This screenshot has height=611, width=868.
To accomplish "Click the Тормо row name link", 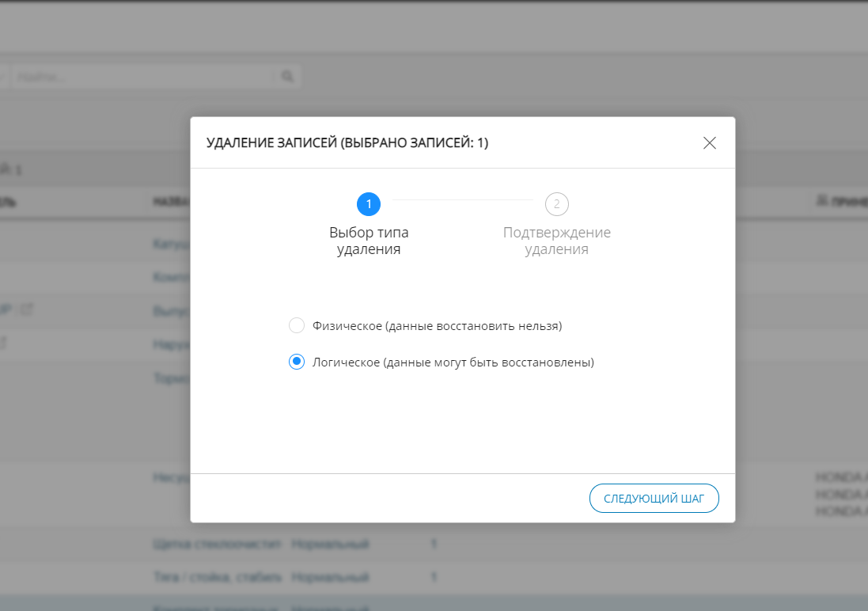I will (171, 378).
